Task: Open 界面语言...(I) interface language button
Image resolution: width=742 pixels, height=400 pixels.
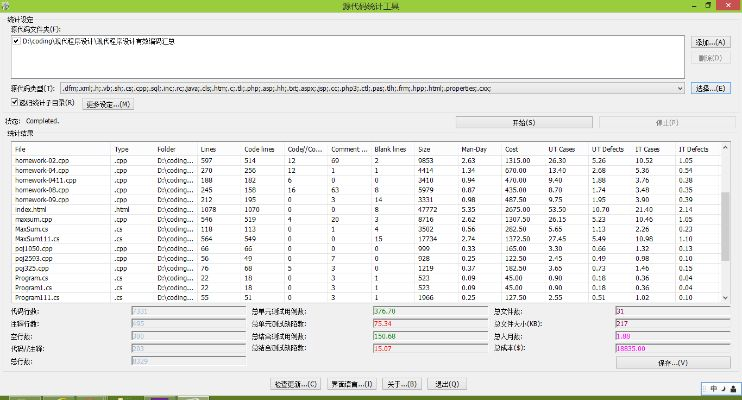Action: (352, 384)
